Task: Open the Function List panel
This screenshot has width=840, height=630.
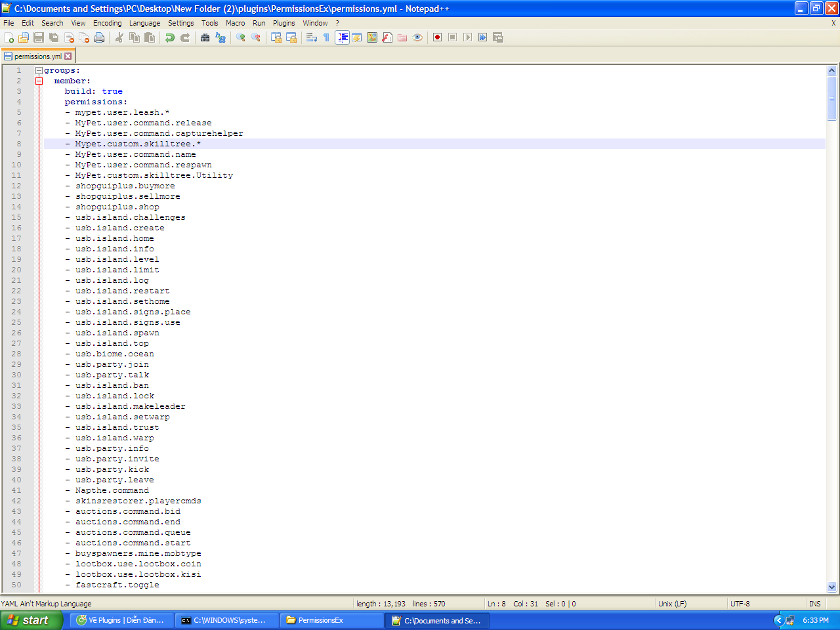Action: tap(387, 37)
